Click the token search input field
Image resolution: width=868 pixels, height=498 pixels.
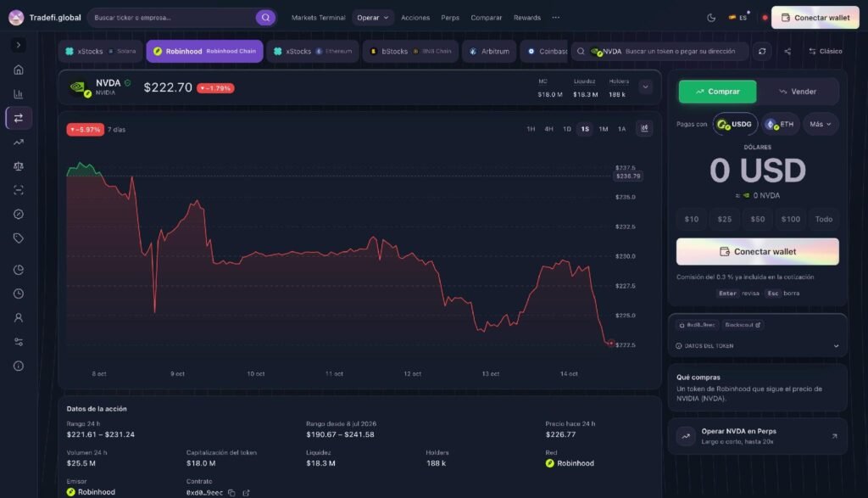click(x=659, y=52)
